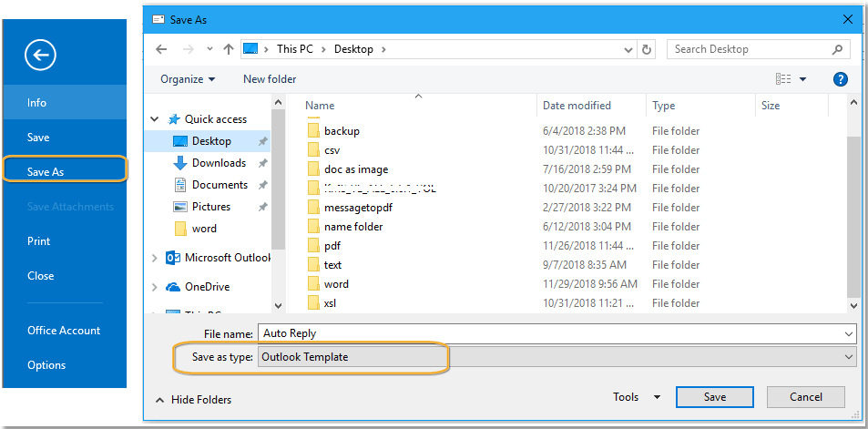Expand the OneDrive tree node

[x=155, y=287]
